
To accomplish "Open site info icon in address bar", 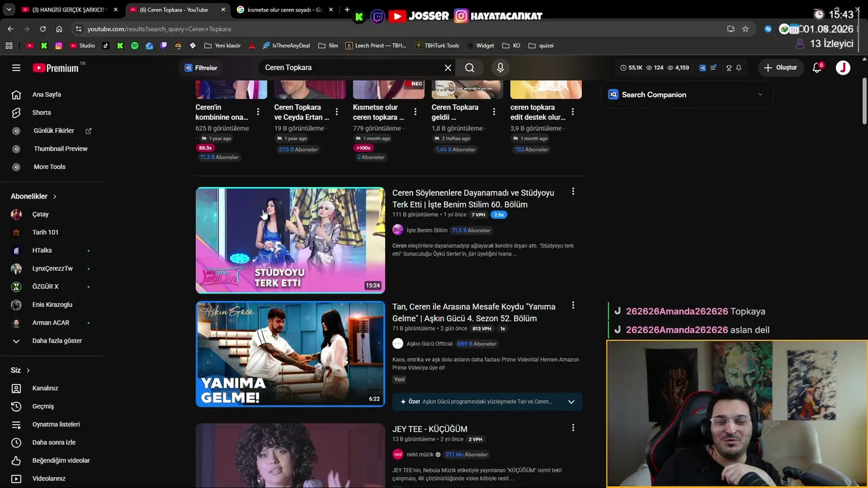I will 79,29.
